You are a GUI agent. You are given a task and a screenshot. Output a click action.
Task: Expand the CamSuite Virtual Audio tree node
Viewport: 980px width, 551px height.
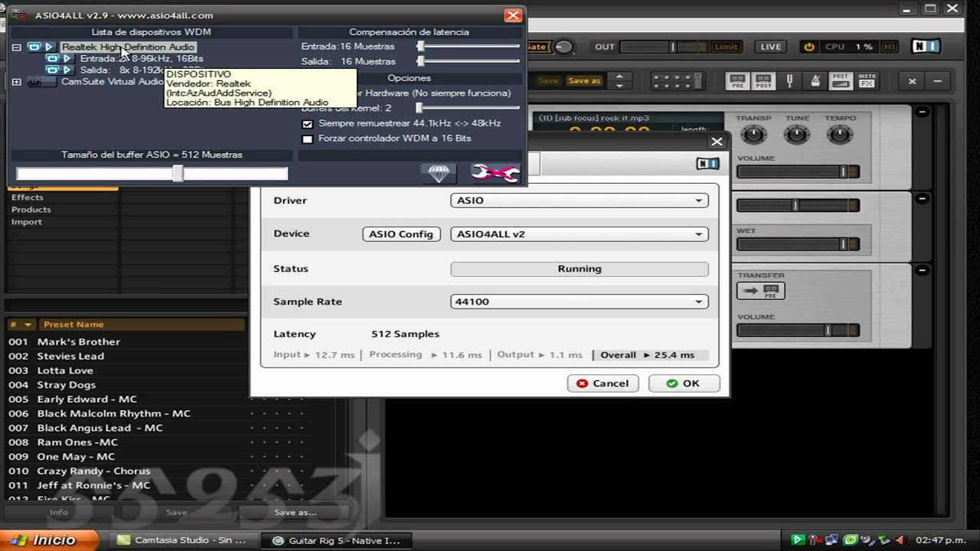click(16, 82)
